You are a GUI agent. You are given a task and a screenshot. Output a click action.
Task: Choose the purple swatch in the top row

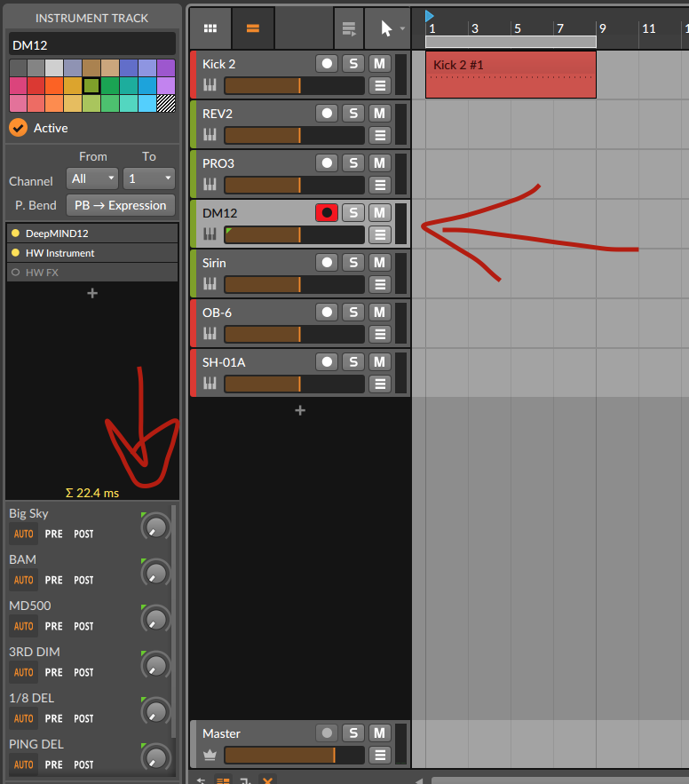pos(166,67)
